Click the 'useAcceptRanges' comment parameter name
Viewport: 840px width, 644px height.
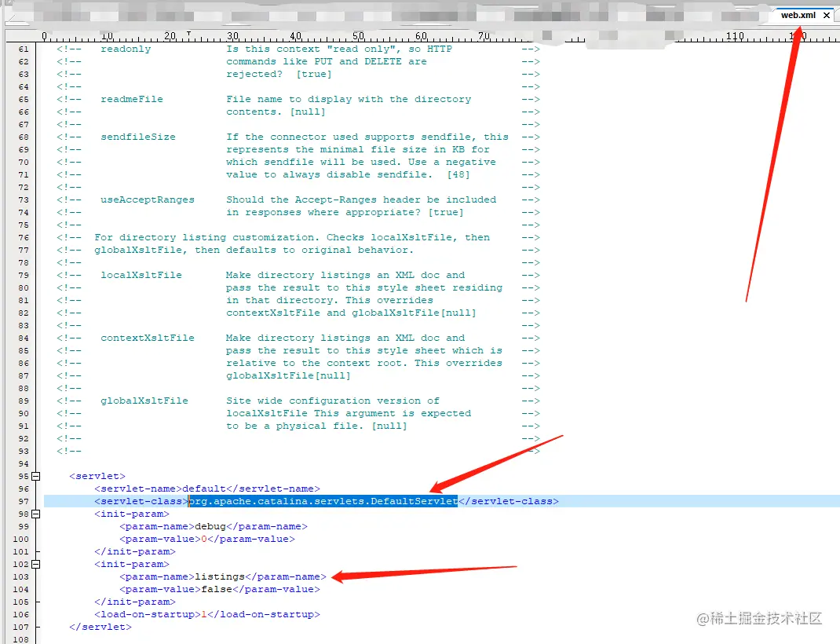pyautogui.click(x=148, y=199)
